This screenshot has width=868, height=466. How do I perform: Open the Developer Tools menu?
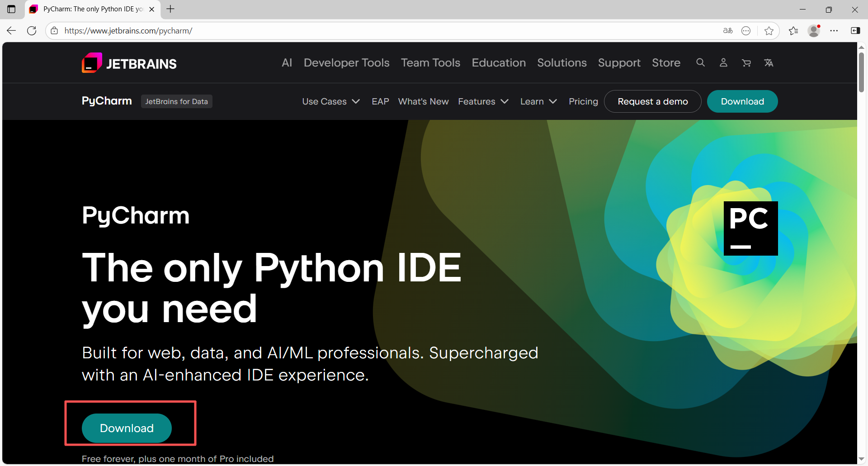pyautogui.click(x=346, y=62)
